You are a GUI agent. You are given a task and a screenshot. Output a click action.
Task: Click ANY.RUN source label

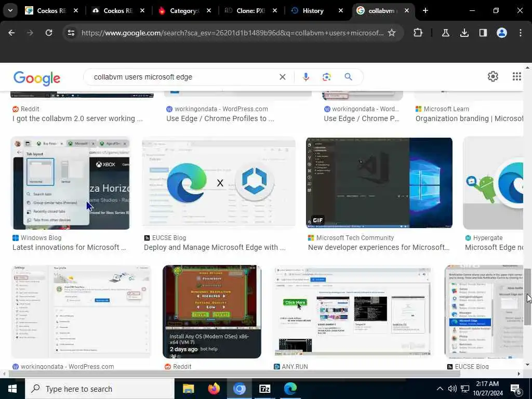click(291, 367)
